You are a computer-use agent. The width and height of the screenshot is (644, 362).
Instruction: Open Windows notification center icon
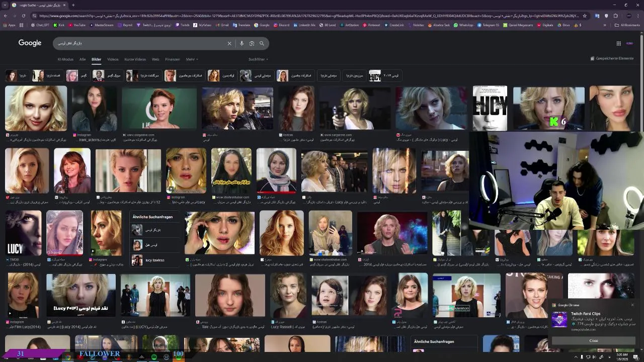[635, 357]
